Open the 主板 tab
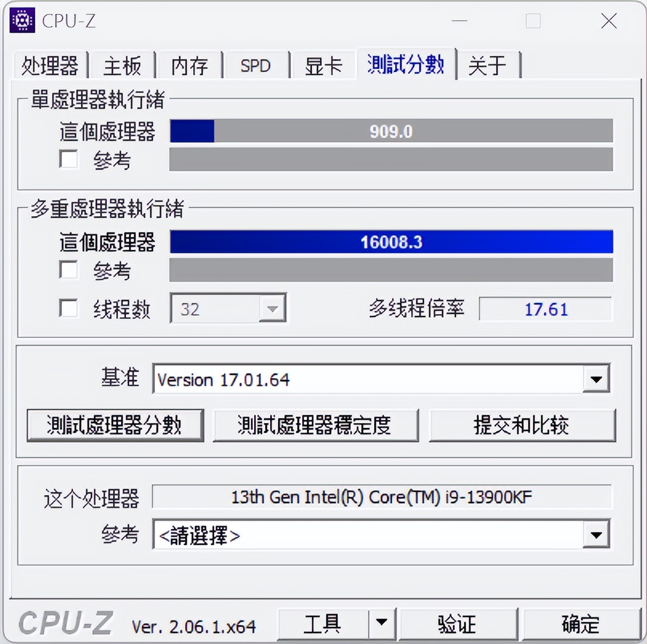Viewport: 647px width, 644px height. click(122, 65)
